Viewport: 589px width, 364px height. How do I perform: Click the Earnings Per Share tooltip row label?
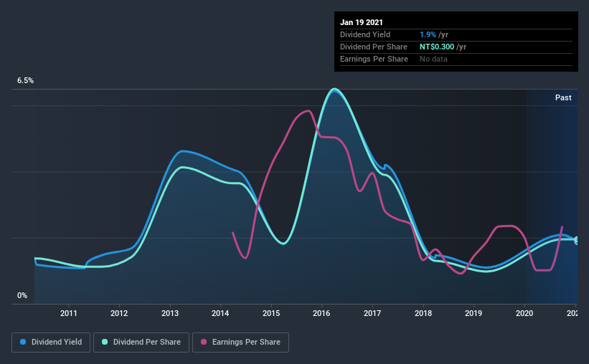pos(374,59)
